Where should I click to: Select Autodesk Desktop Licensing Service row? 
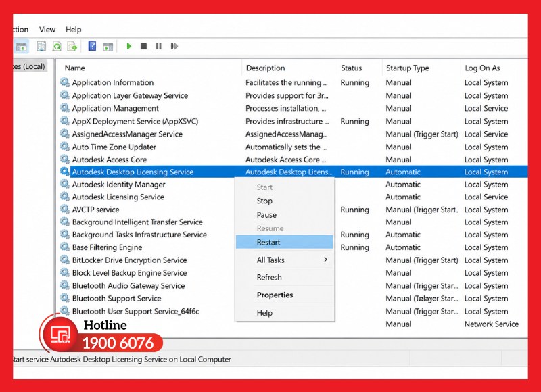293,172
